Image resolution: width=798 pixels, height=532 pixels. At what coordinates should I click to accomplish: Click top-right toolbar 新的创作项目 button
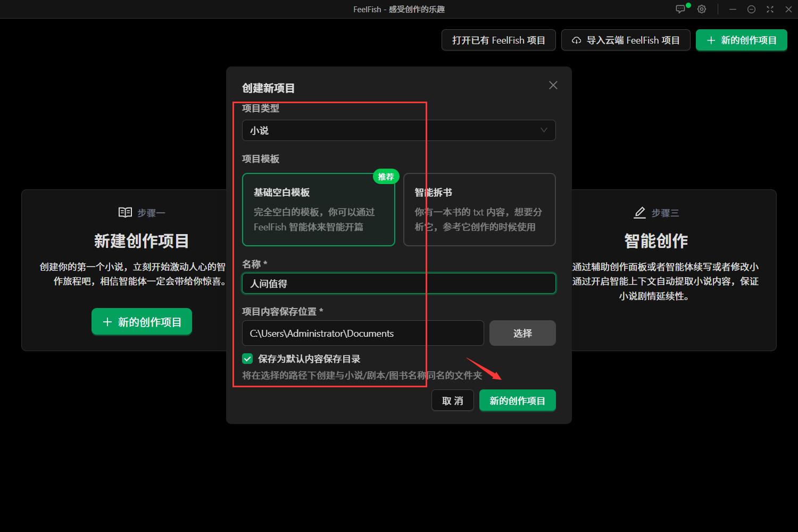tap(742, 40)
